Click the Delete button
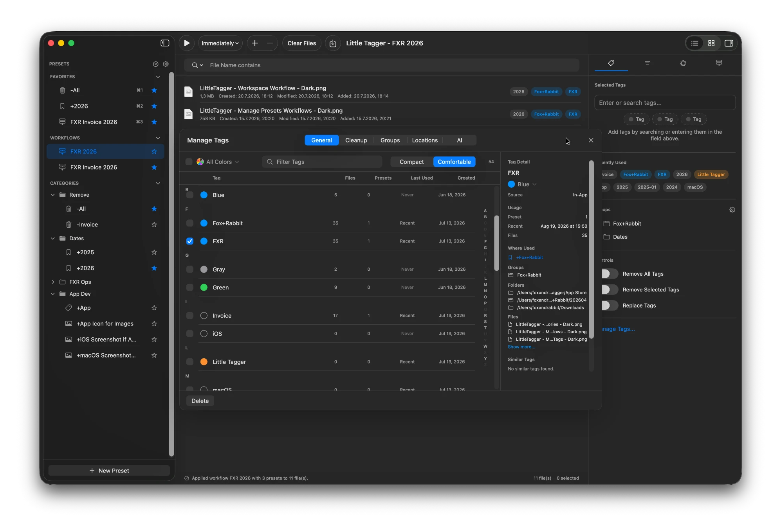Image resolution: width=781 pixels, height=532 pixels. coord(200,401)
